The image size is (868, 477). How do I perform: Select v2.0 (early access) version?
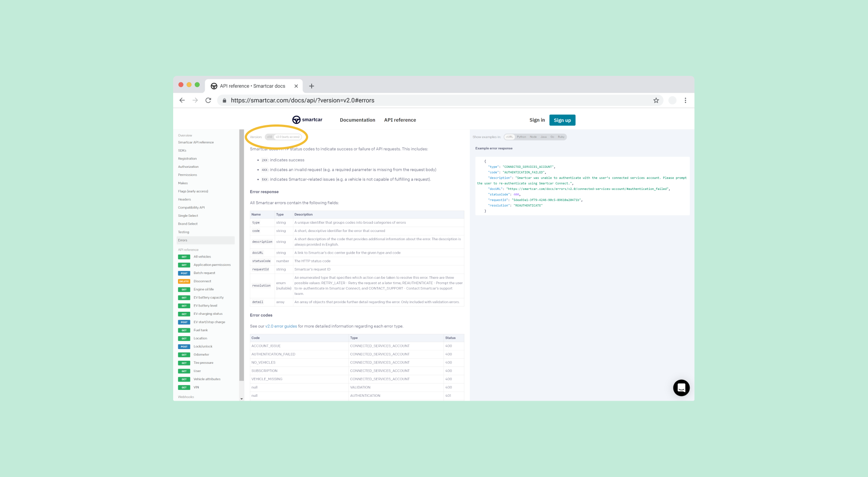point(287,137)
